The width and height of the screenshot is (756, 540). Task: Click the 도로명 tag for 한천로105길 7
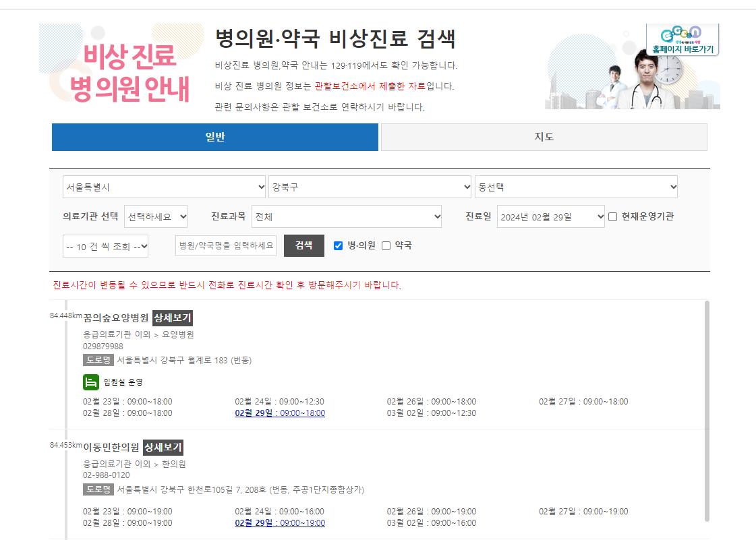point(98,489)
